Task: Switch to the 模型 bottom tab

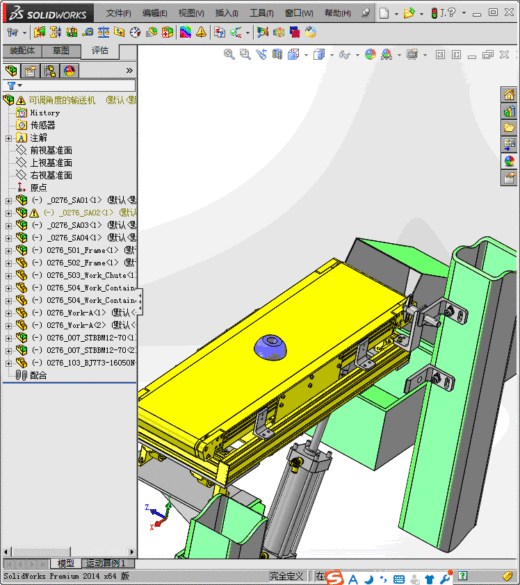Action: [x=66, y=563]
